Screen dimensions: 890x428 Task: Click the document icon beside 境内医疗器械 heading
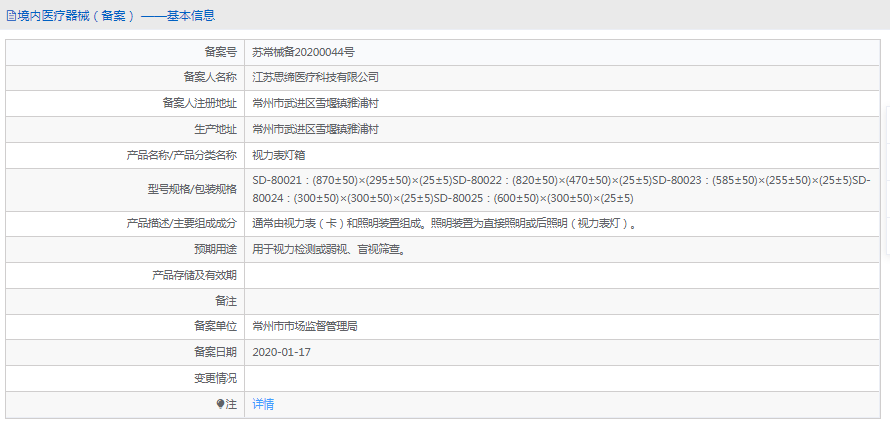coord(11,16)
